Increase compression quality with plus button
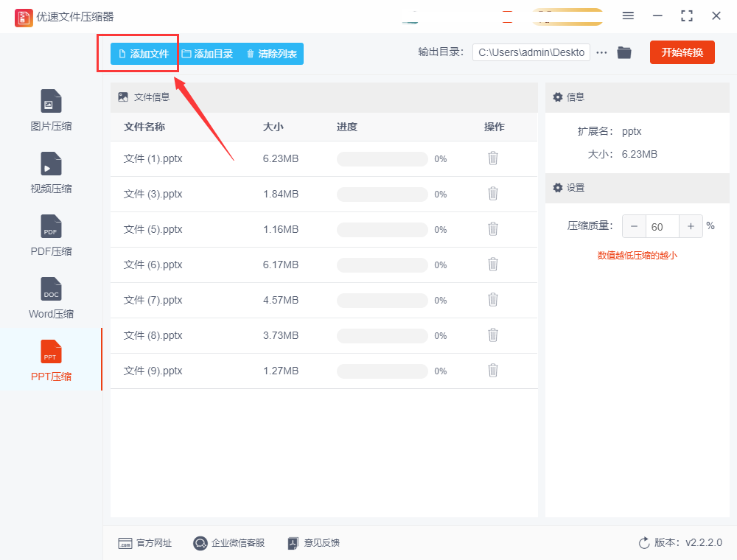This screenshot has width=737, height=560. [x=691, y=226]
